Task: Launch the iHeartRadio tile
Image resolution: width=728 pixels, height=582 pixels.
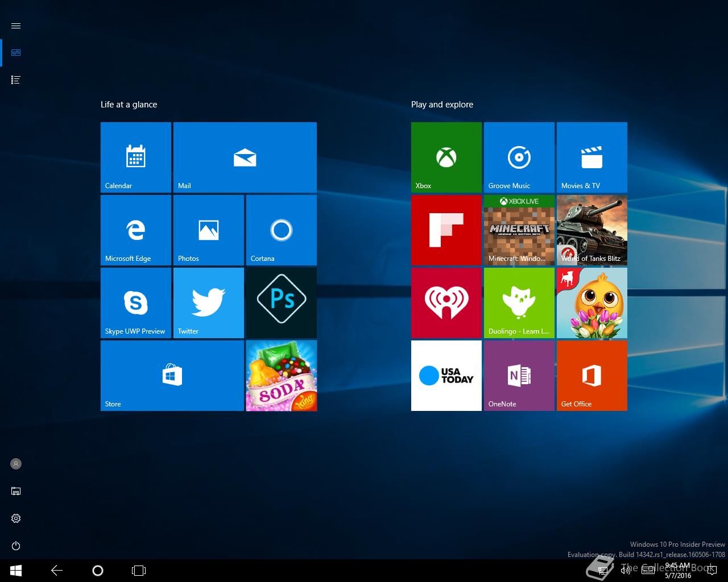Action: pos(446,302)
